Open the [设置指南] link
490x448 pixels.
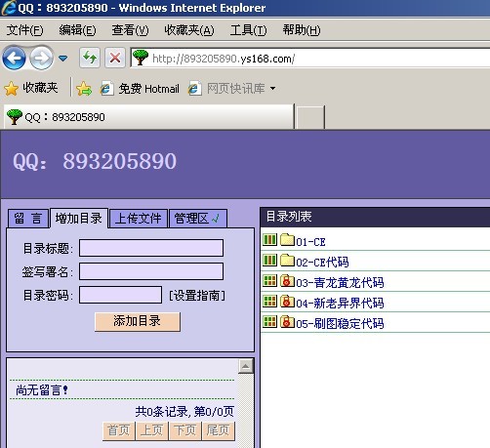click(197, 296)
